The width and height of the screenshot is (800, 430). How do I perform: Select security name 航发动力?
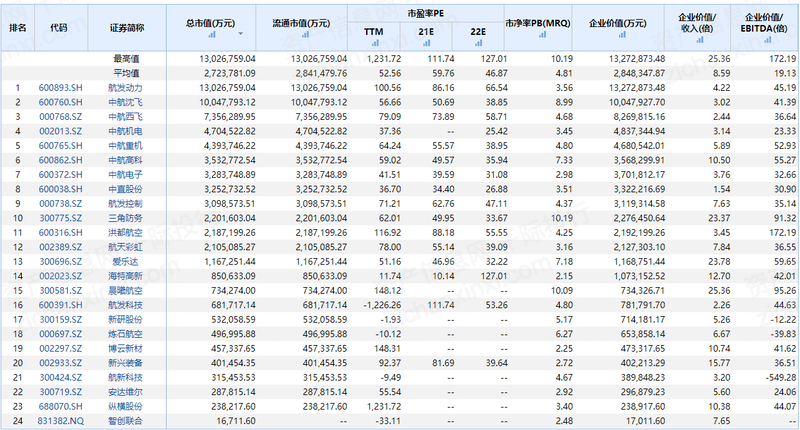pyautogui.click(x=126, y=88)
